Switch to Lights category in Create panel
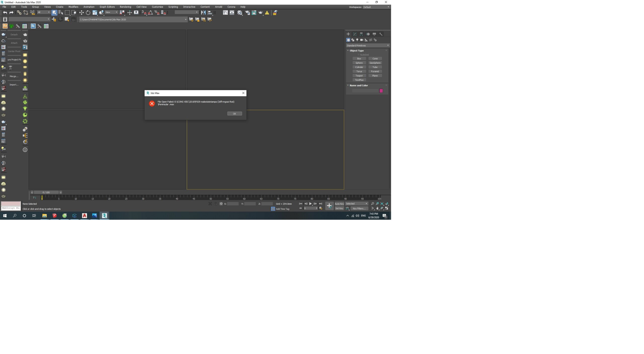Image resolution: width=644 pixels, height=354 pixels. coord(357,40)
